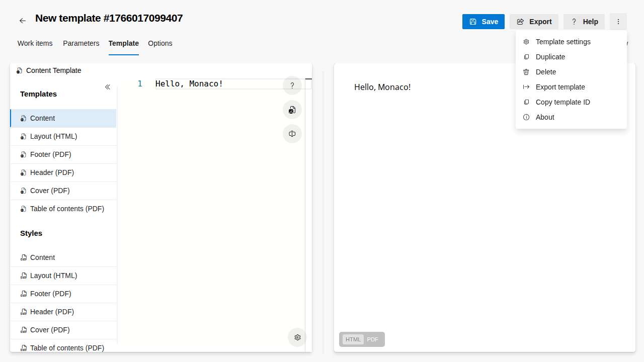
Task: Toggle the split preview icon in the editor
Action: tap(292, 134)
